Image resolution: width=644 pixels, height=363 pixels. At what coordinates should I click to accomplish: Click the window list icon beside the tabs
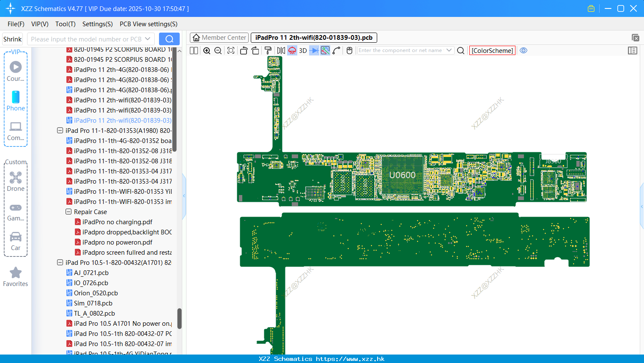[x=635, y=38]
